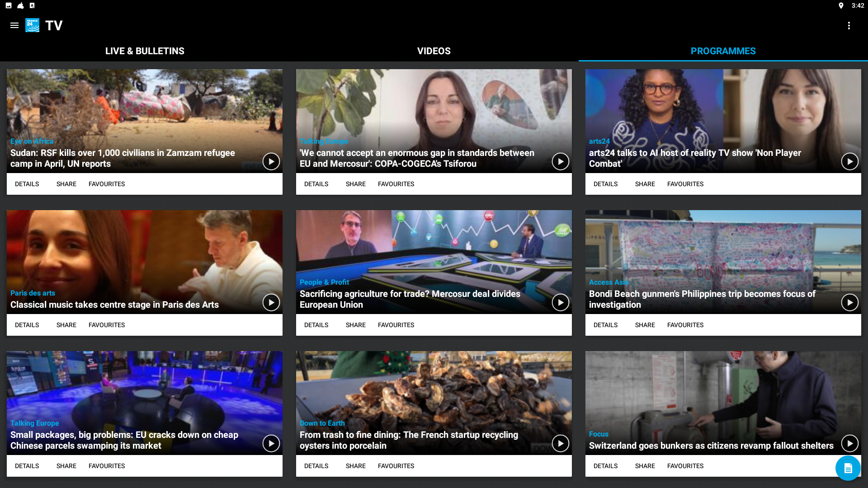
Task: Play the Mercosur agriculture debate video
Action: (x=560, y=302)
